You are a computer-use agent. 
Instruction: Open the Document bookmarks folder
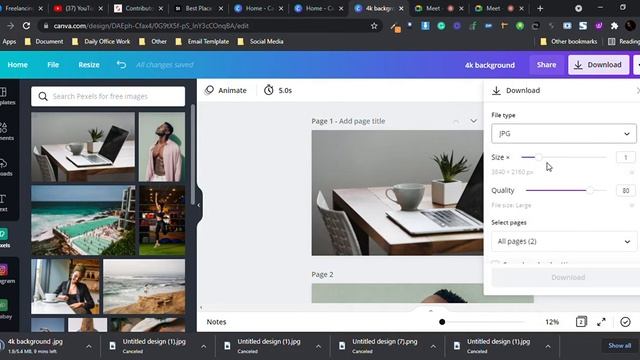click(44, 42)
